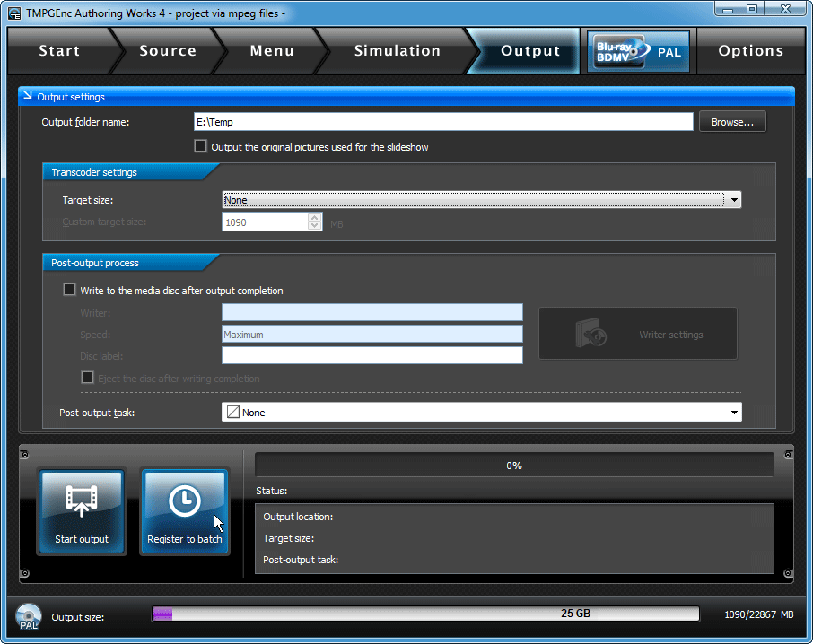Open the Options tab

coord(751,51)
